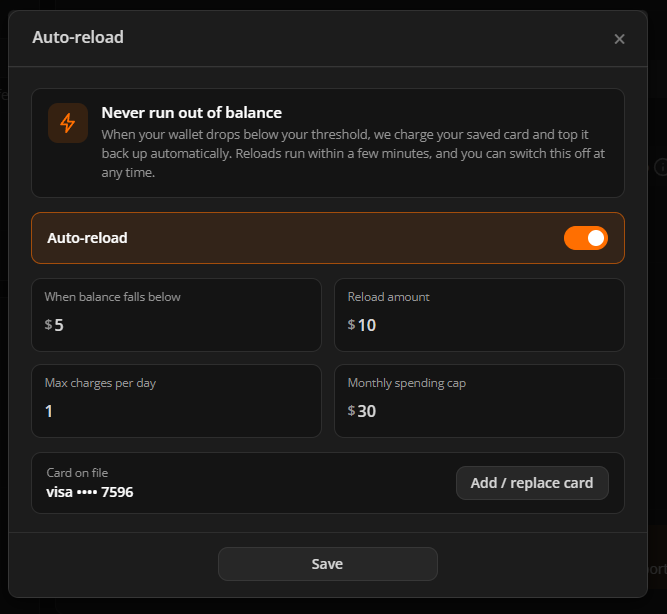Click Add / replace card button
The width and height of the screenshot is (667, 614).
point(532,483)
